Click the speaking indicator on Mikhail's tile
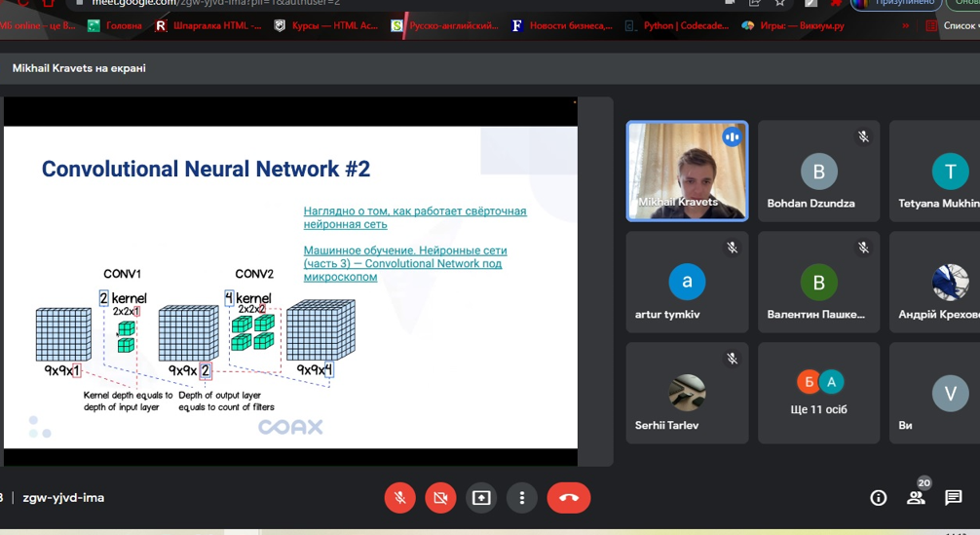 coord(732,137)
